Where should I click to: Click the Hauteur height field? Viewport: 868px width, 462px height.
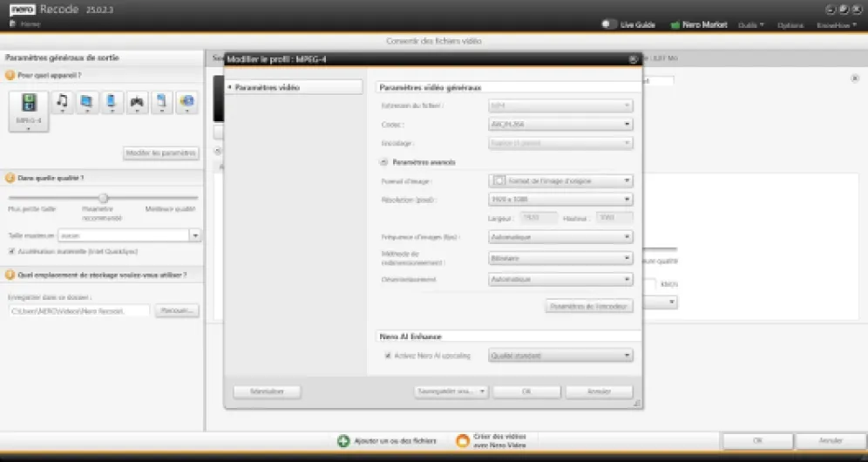(x=614, y=218)
